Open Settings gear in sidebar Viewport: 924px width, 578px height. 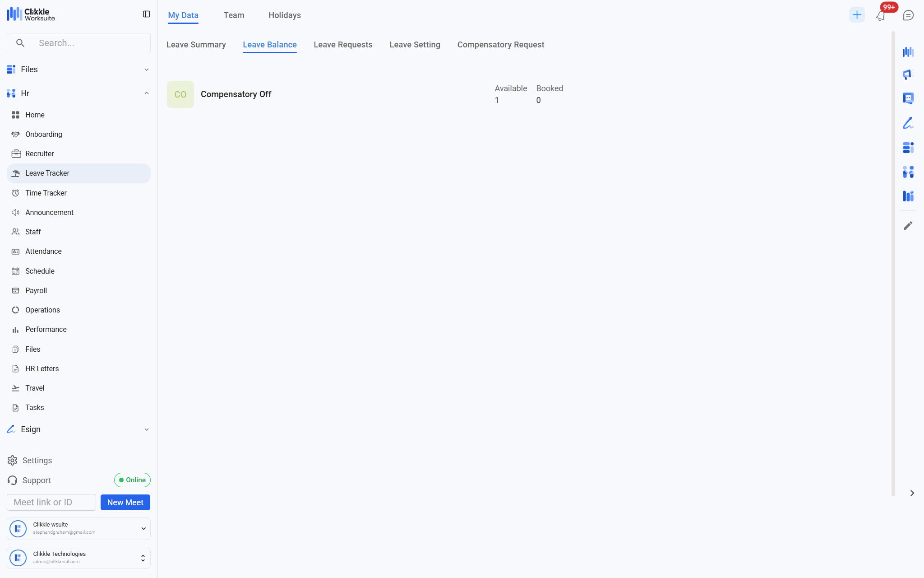coord(13,460)
